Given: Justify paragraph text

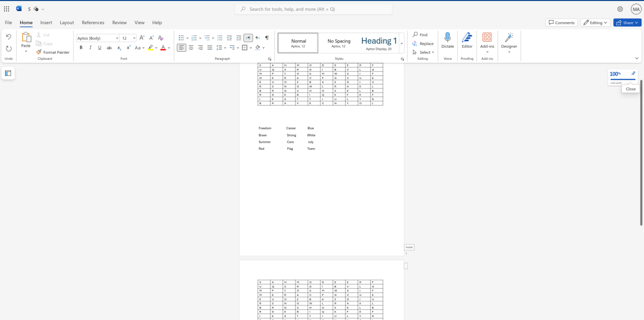Looking at the screenshot, I should (210, 48).
